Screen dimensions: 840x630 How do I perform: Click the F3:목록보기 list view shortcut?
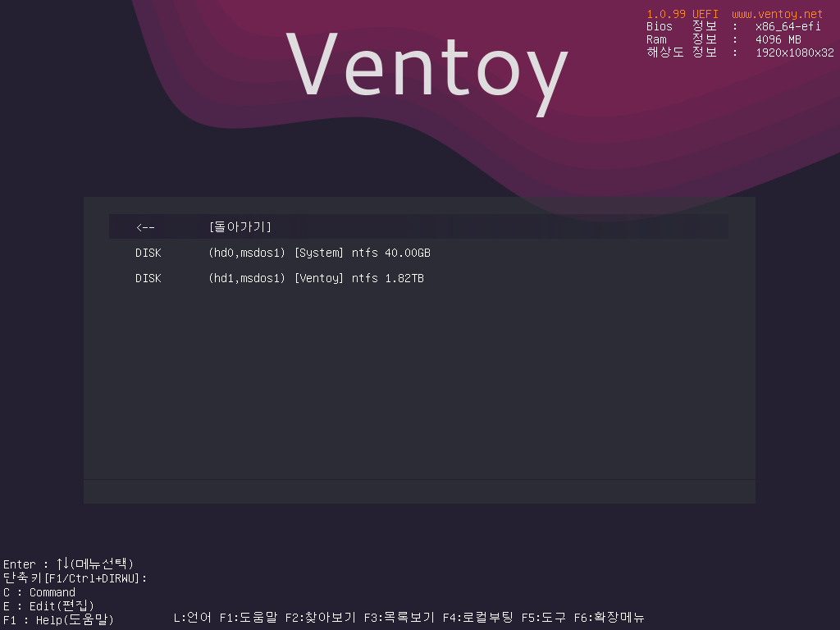pyautogui.click(x=399, y=618)
